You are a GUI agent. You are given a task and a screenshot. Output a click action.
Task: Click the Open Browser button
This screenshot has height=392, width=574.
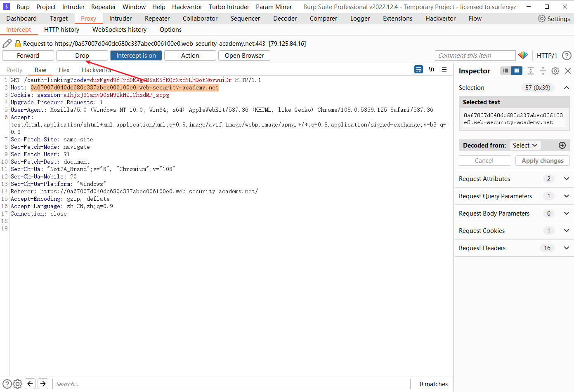coord(244,55)
